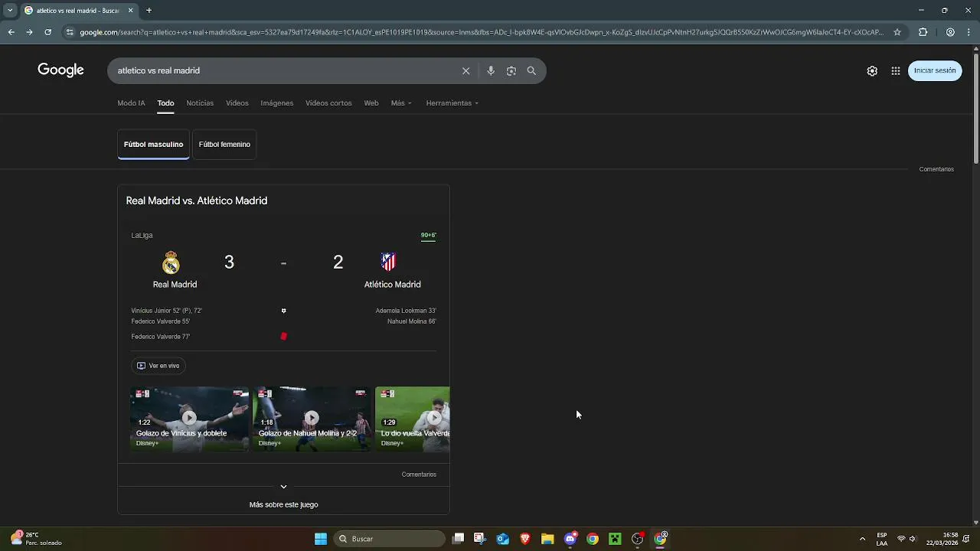Switch to the Web results tab
Image resolution: width=980 pixels, height=551 pixels.
pyautogui.click(x=371, y=103)
